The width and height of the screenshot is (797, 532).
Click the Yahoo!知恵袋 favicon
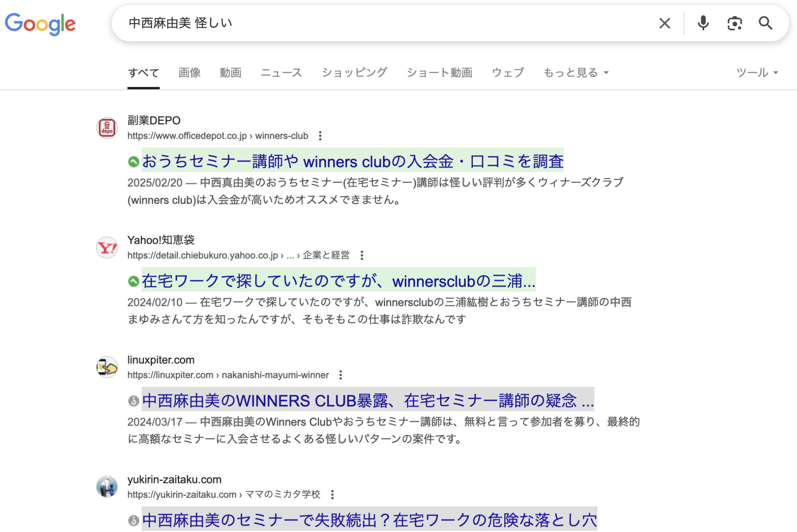pyautogui.click(x=107, y=247)
